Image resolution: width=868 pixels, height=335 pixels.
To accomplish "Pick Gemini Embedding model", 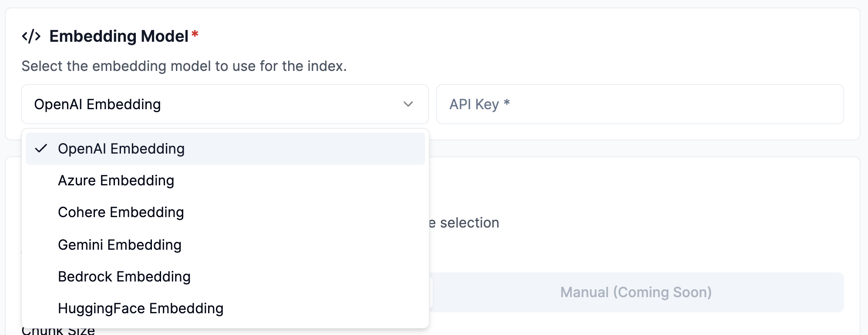I will pyautogui.click(x=120, y=245).
